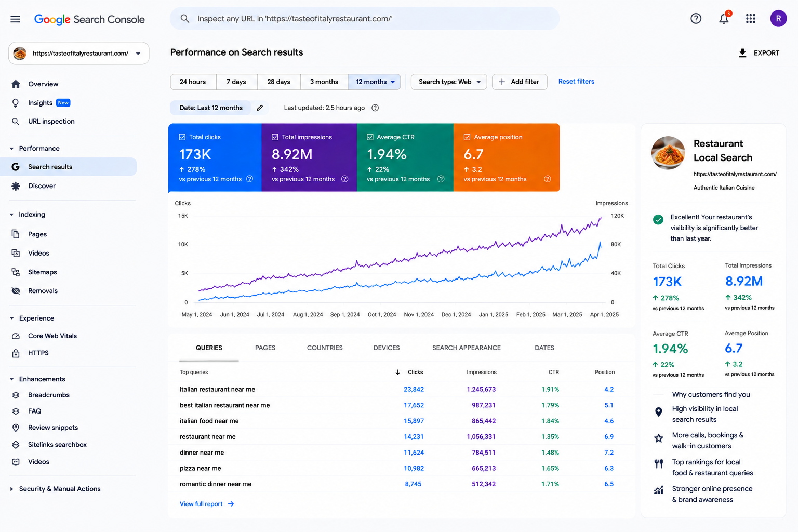Click the URL inspection search field

[365, 19]
